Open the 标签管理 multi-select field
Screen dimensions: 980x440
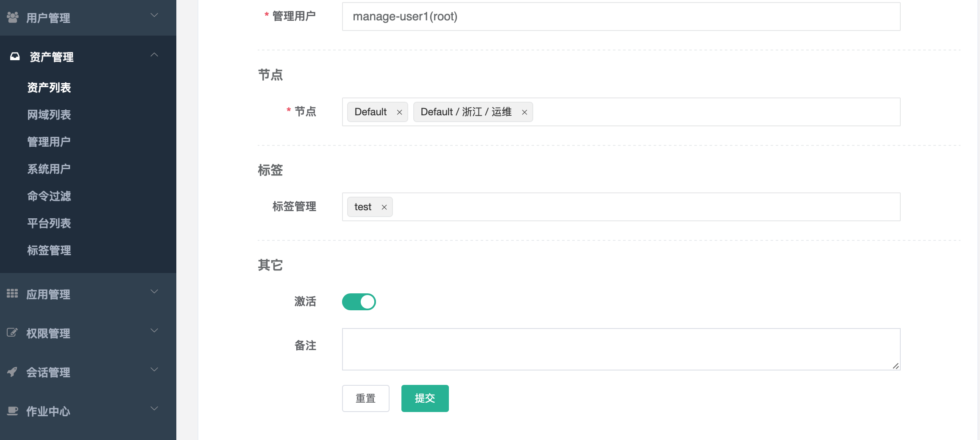[x=621, y=207]
